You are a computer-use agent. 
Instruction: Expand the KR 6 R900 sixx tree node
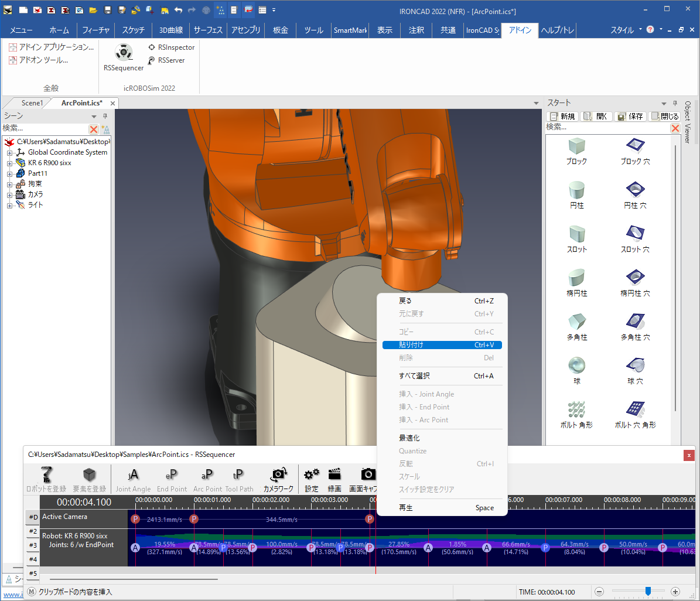[x=10, y=163]
